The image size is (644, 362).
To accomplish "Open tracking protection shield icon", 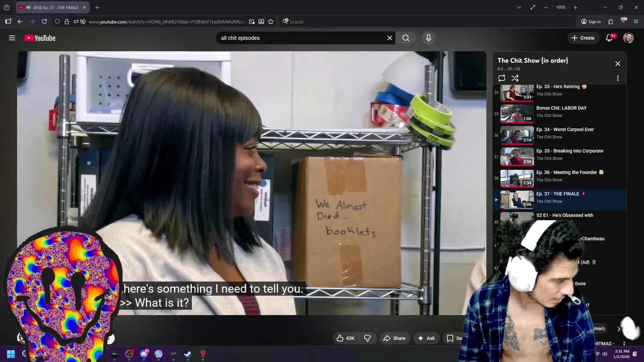I will (57, 22).
